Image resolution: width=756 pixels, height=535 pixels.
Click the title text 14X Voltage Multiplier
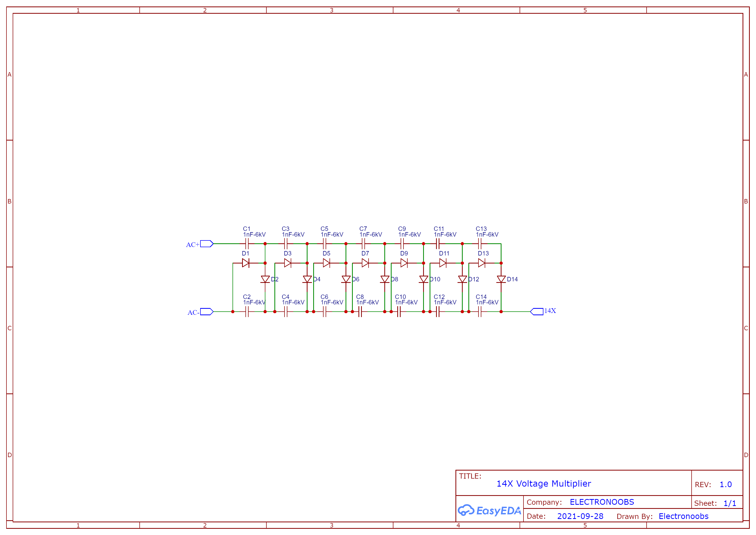coord(544,483)
